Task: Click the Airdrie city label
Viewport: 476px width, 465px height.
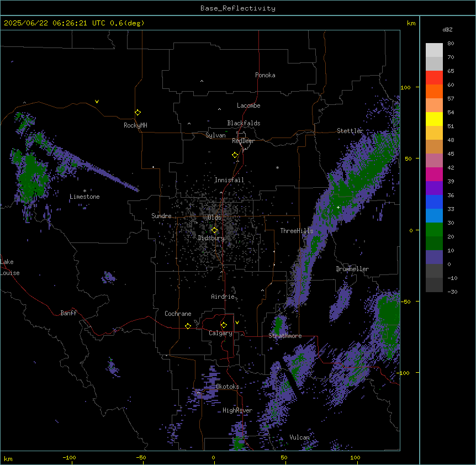Action: [x=223, y=297]
